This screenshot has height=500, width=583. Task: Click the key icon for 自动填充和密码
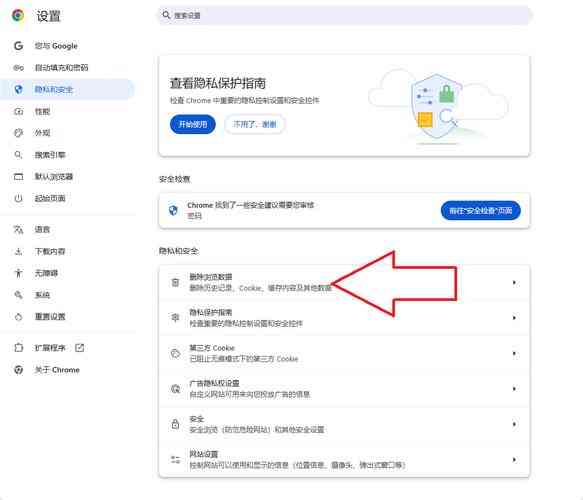pyautogui.click(x=18, y=68)
